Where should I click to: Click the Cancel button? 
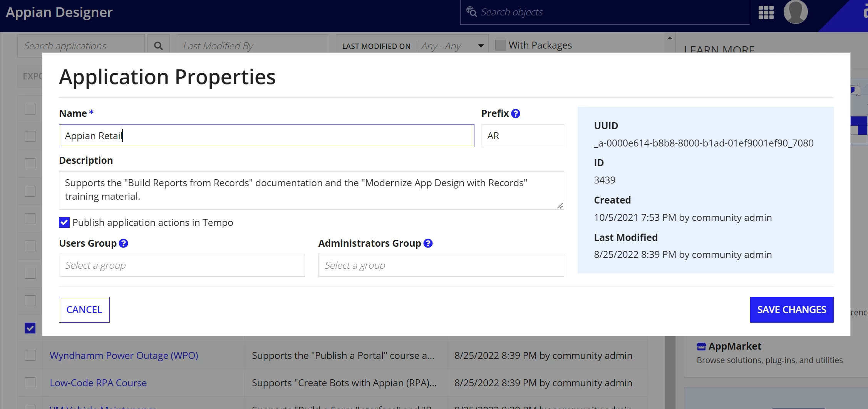(84, 310)
